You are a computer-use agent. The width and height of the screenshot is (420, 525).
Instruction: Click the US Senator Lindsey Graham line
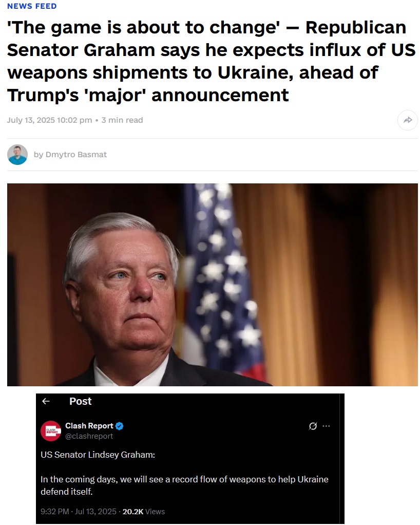[98, 455]
